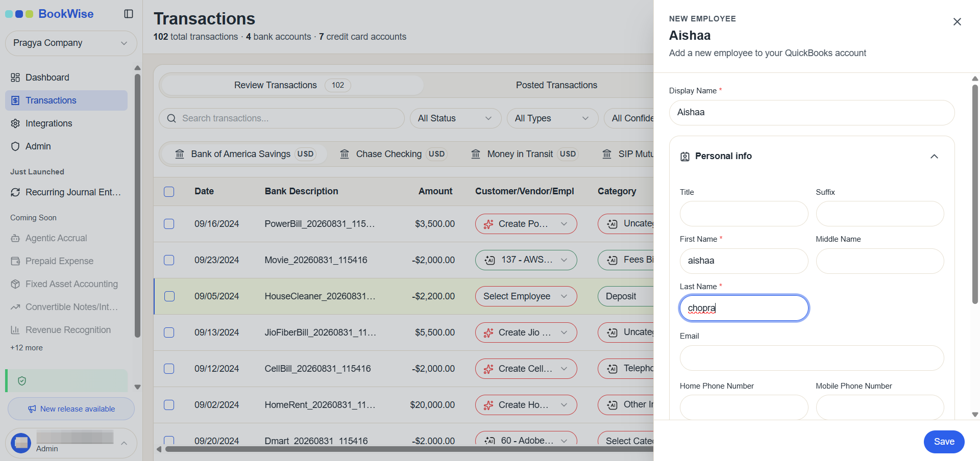Click the Chase Checking bank icon

pos(345,154)
